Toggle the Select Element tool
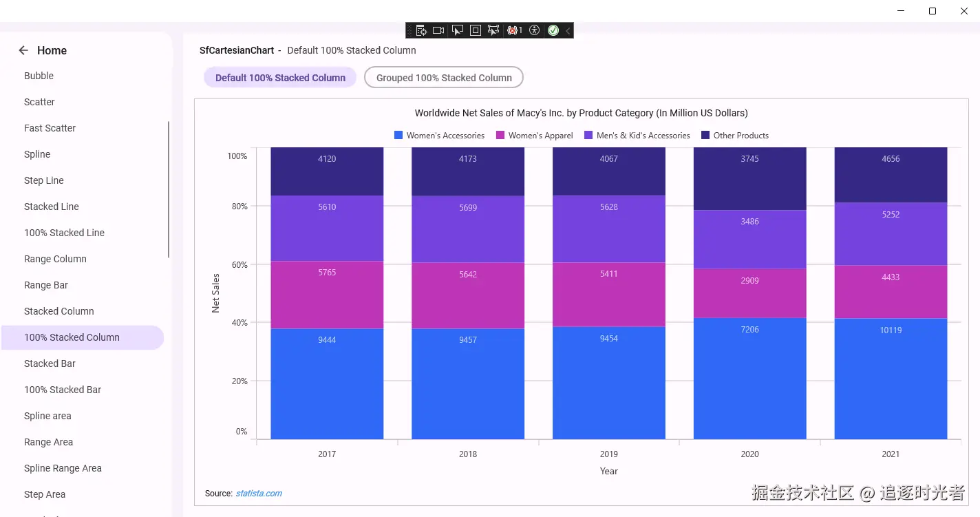 (457, 30)
